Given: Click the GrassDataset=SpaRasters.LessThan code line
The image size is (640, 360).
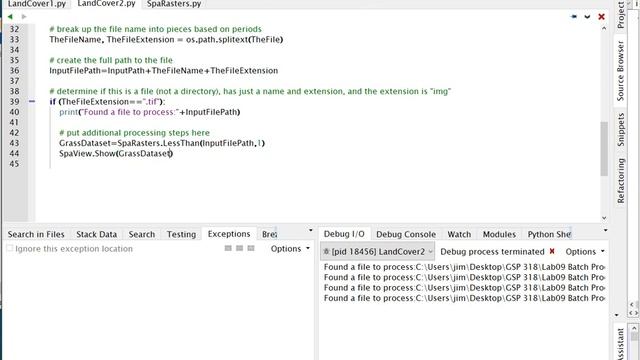Looking at the screenshot, I should click(x=162, y=143).
